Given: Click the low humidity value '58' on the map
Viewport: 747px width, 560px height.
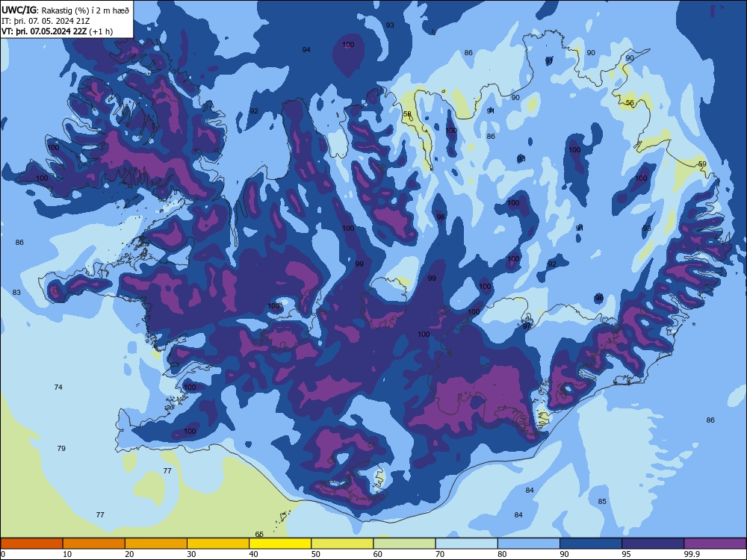Looking at the screenshot, I should (x=407, y=114).
